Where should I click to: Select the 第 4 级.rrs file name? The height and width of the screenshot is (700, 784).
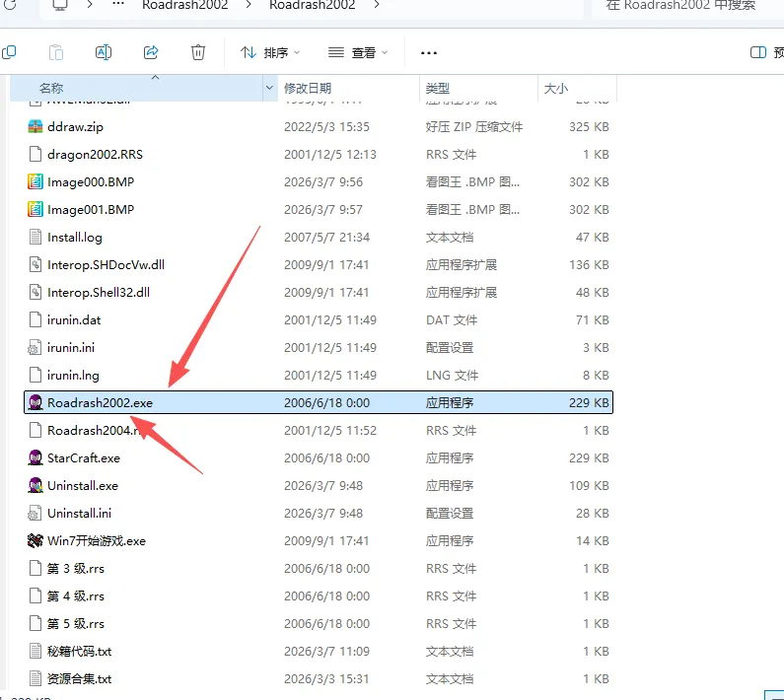76,596
